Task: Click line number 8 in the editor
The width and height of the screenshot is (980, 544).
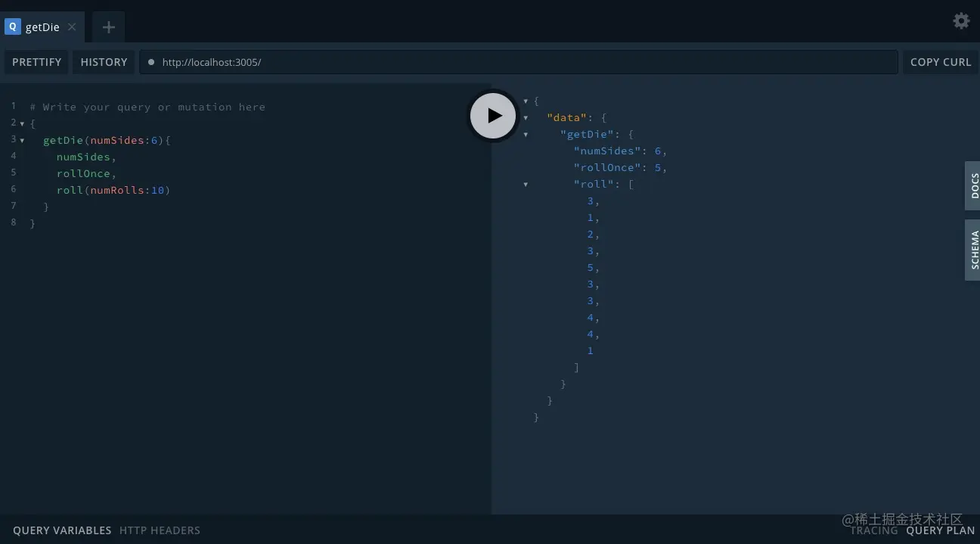Action: pos(14,222)
